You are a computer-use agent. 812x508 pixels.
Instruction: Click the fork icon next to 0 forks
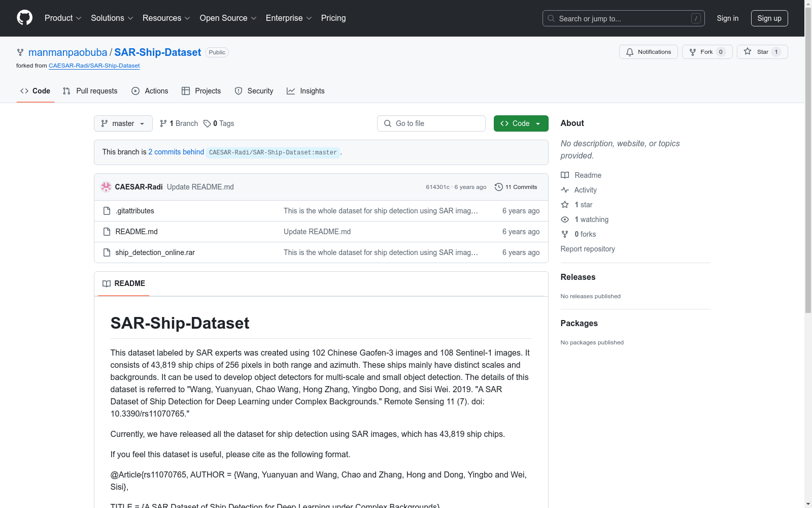click(x=565, y=234)
